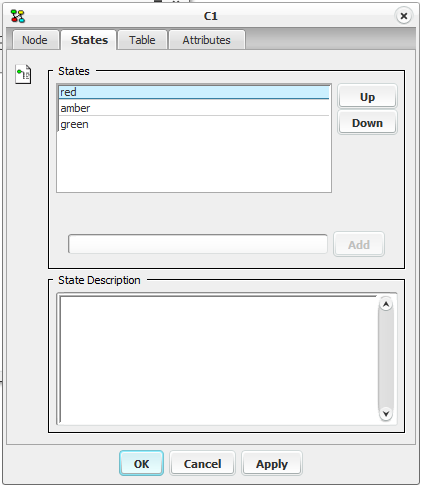Move selected state Down
This screenshot has width=423, height=490.
click(367, 123)
